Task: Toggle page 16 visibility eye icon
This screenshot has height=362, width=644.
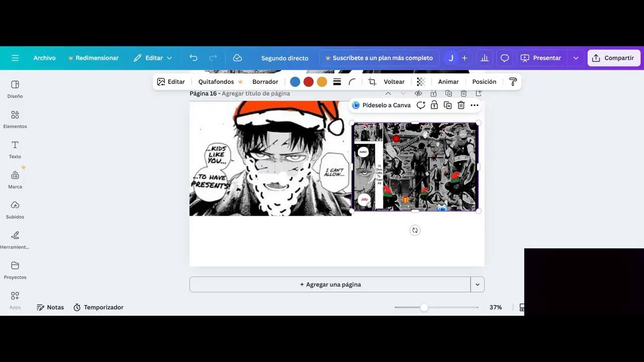Action: tap(418, 94)
